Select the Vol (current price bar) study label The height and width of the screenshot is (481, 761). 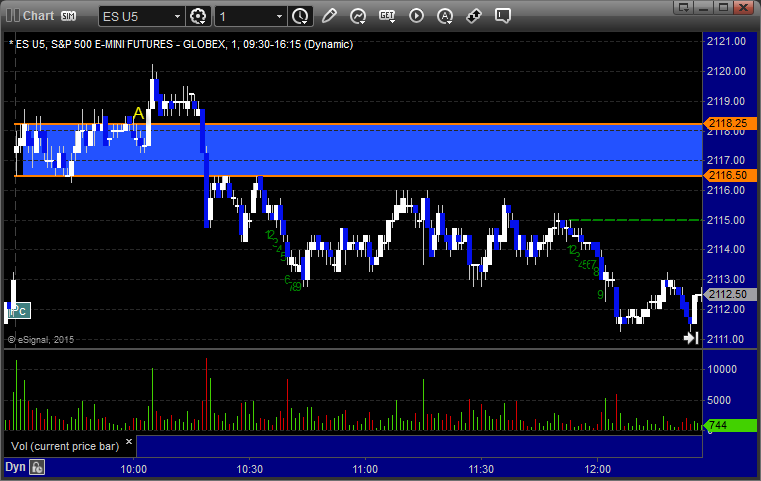coord(65,446)
